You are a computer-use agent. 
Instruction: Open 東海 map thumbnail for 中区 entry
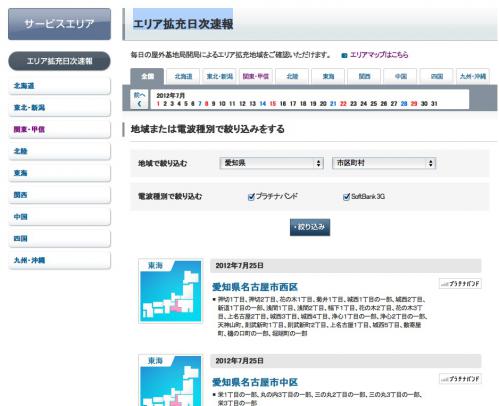[x=171, y=380]
